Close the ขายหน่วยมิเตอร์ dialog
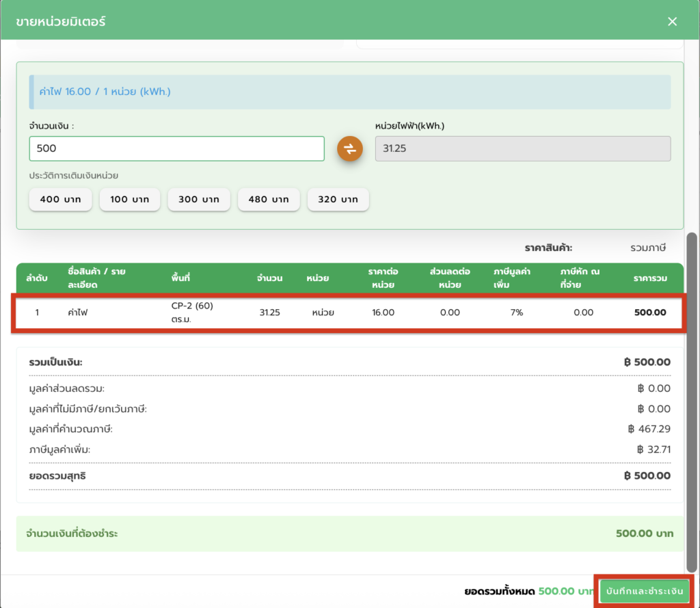Viewport: 700px width, 608px height. coord(672,21)
